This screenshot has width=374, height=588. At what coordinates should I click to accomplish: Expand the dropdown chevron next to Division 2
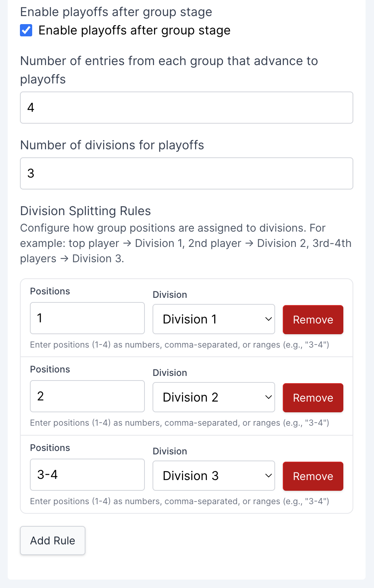coord(268,397)
